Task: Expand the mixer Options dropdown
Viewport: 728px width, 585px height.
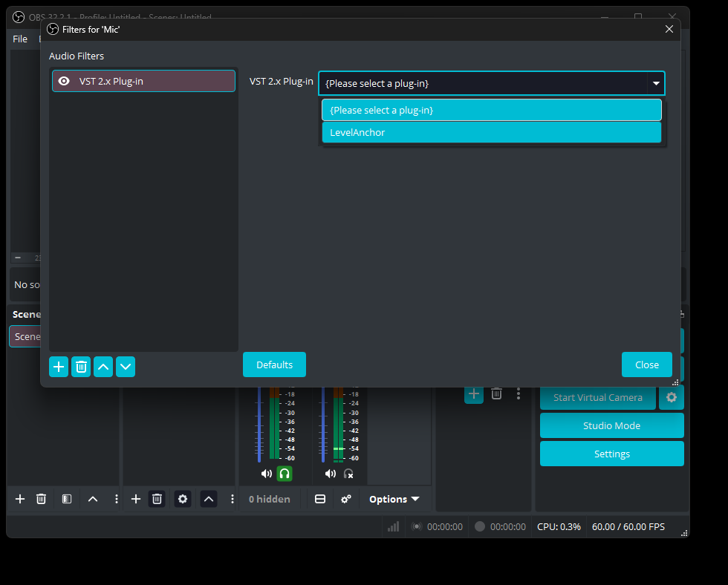Action: coord(394,499)
